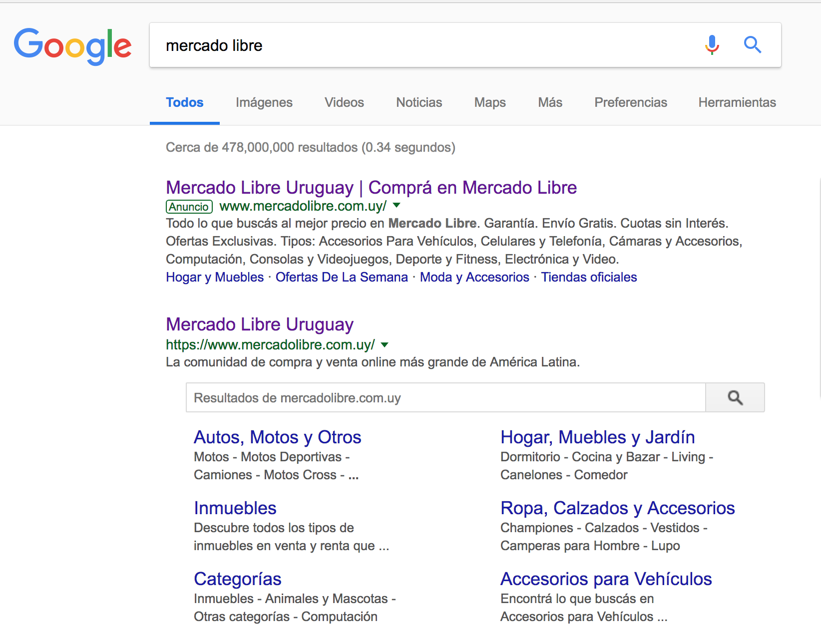
Task: Open the Noticias tab
Action: click(x=419, y=102)
